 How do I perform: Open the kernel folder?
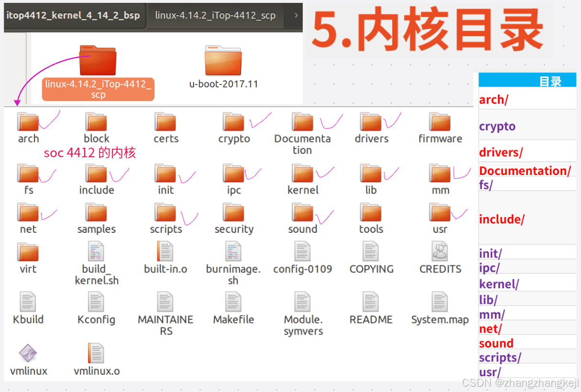click(x=302, y=173)
